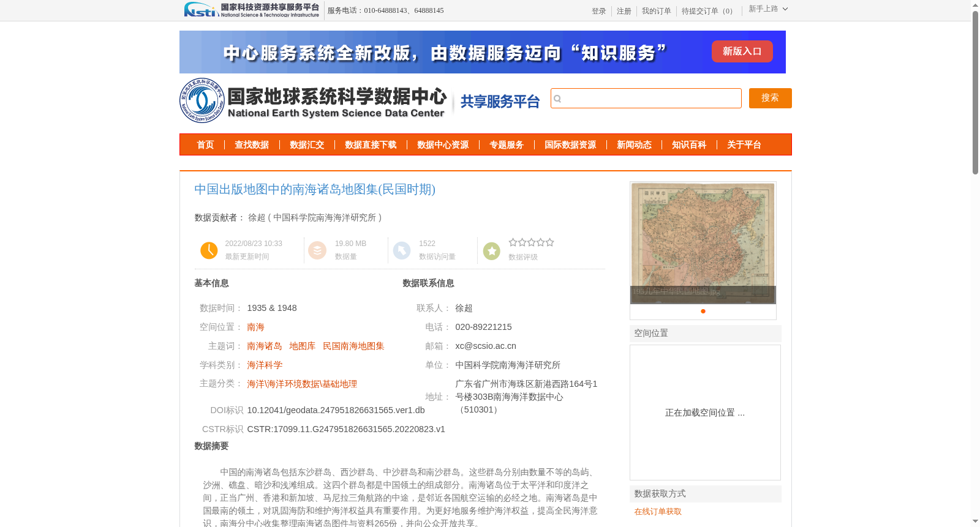
Task: Click the orange carousel dot under map
Action: [703, 311]
